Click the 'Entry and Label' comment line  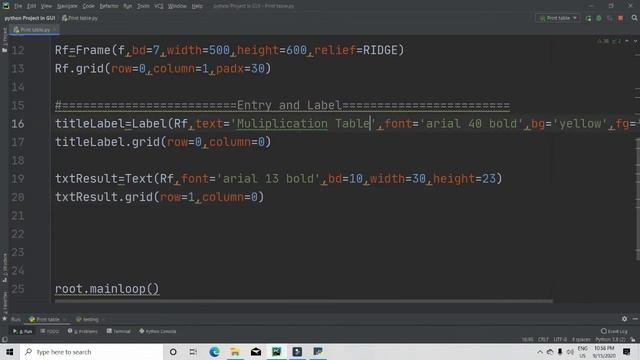point(282,105)
